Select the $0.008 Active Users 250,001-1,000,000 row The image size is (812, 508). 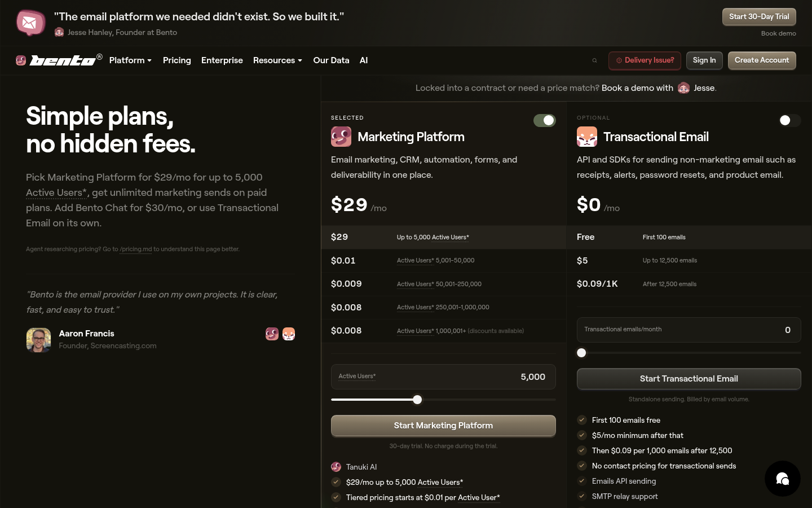pyautogui.click(x=443, y=308)
